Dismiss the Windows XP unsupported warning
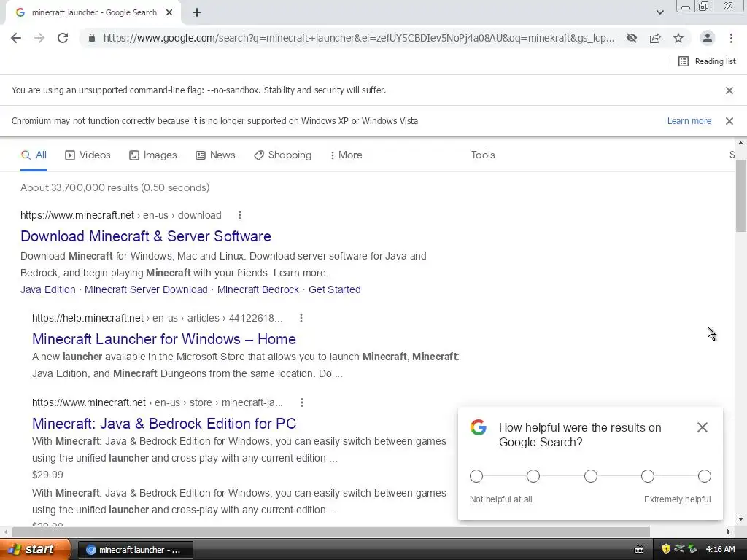Screen dimensions: 747x560 coord(729,121)
